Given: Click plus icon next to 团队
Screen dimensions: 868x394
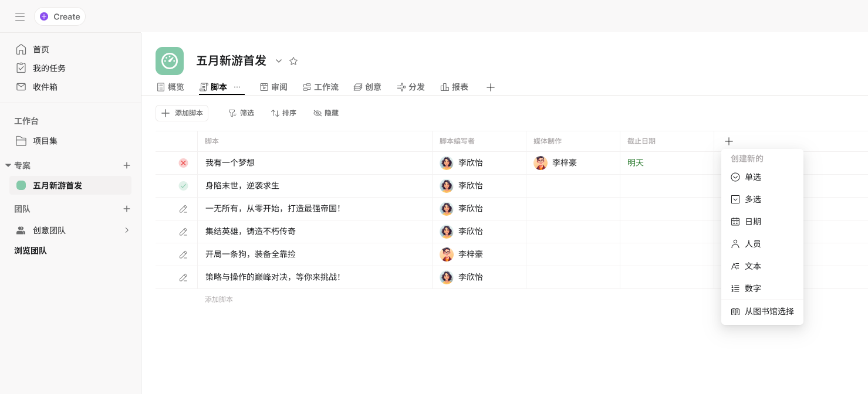Looking at the screenshot, I should [x=126, y=209].
